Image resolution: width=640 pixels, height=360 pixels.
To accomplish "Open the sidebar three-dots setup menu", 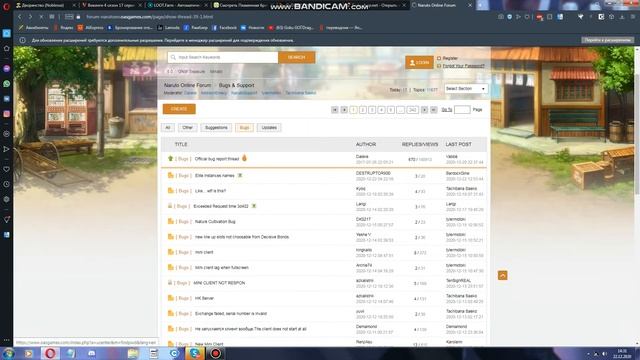I will 7,340.
